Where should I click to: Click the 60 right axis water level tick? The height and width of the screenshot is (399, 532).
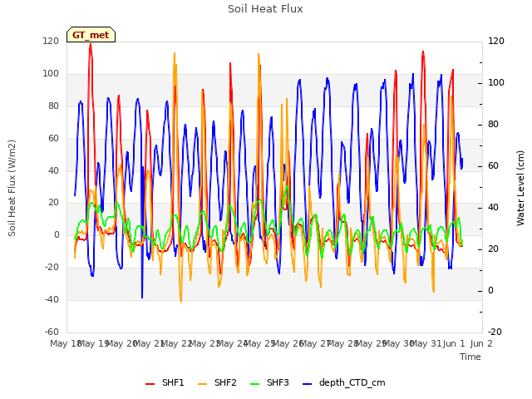pos(493,166)
